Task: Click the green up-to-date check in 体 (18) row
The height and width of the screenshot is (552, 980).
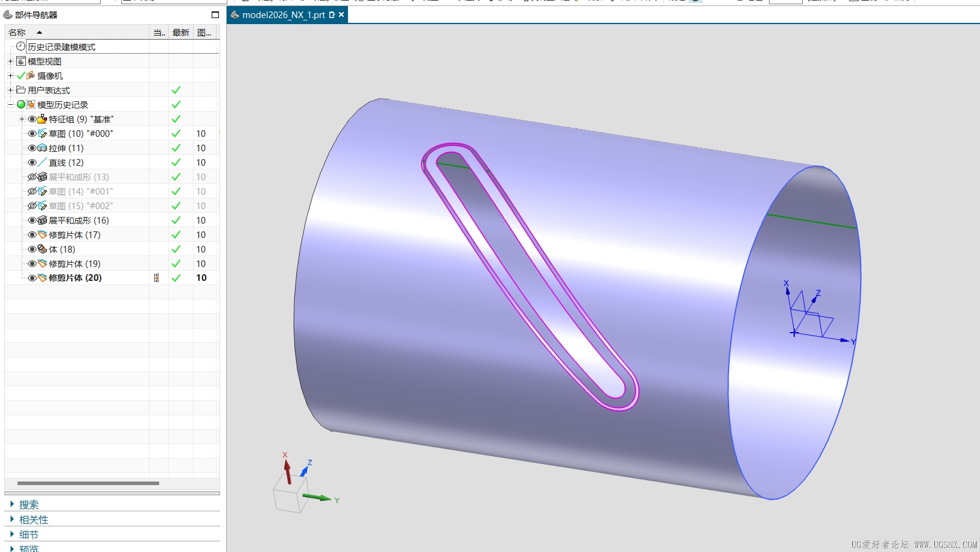Action: (176, 249)
